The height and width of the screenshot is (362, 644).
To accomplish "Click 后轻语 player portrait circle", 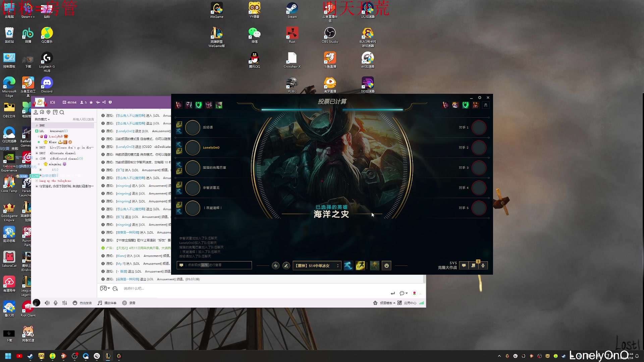I will [x=193, y=128].
